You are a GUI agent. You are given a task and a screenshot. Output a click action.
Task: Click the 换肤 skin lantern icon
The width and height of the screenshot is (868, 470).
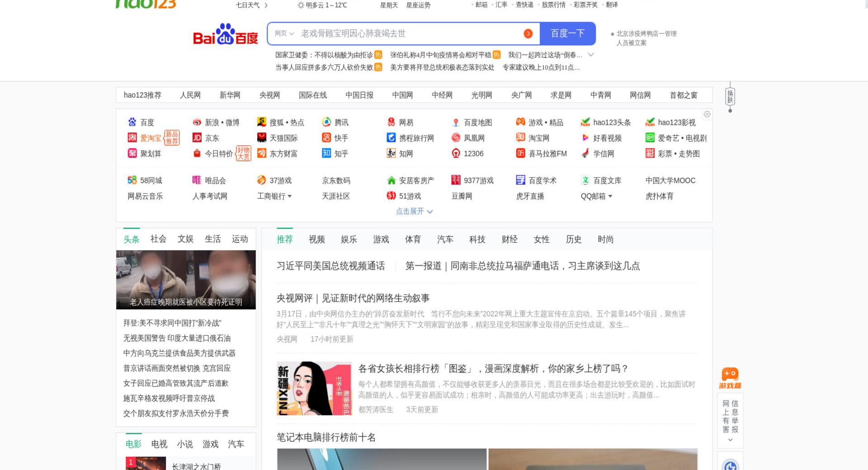point(730,97)
